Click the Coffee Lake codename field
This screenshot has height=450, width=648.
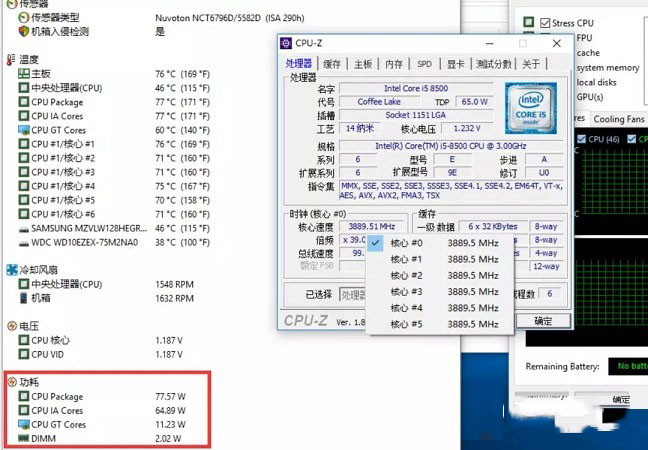[379, 102]
